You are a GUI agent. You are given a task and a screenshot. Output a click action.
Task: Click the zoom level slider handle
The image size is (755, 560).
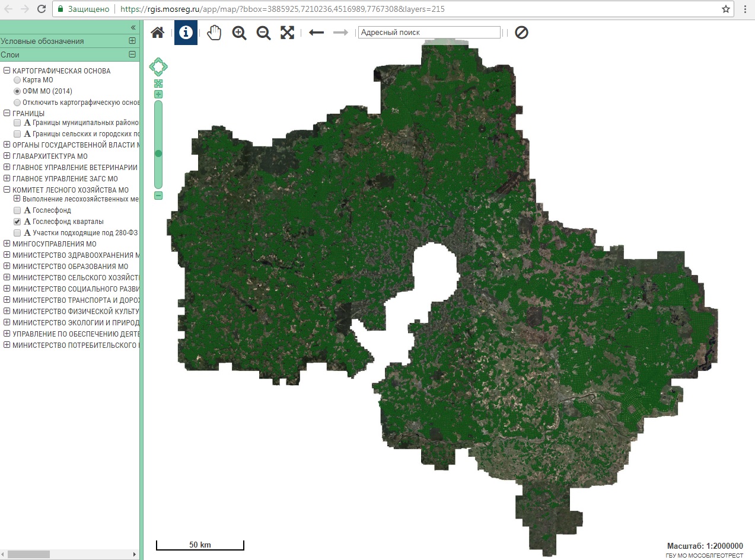(158, 153)
